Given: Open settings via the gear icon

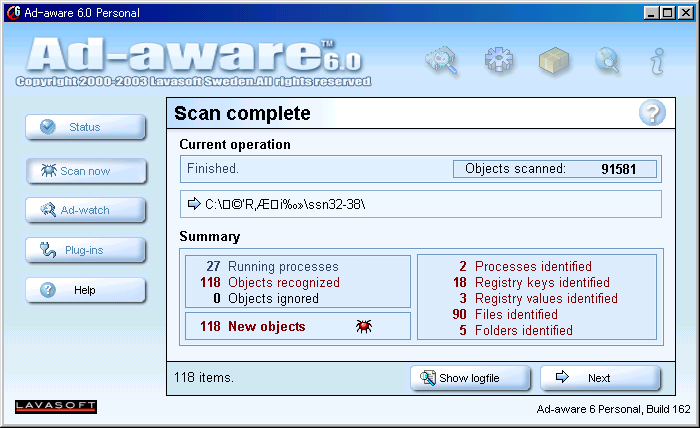Looking at the screenshot, I should click(499, 60).
